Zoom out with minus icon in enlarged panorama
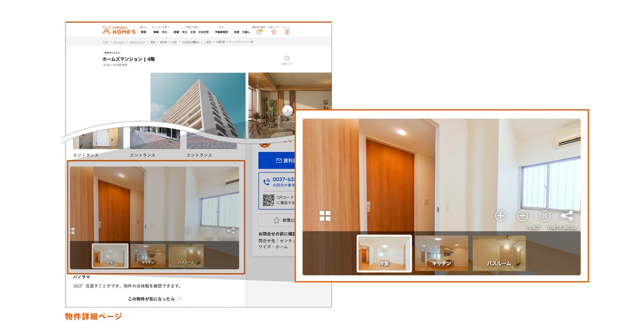This screenshot has width=644, height=329. (x=523, y=216)
